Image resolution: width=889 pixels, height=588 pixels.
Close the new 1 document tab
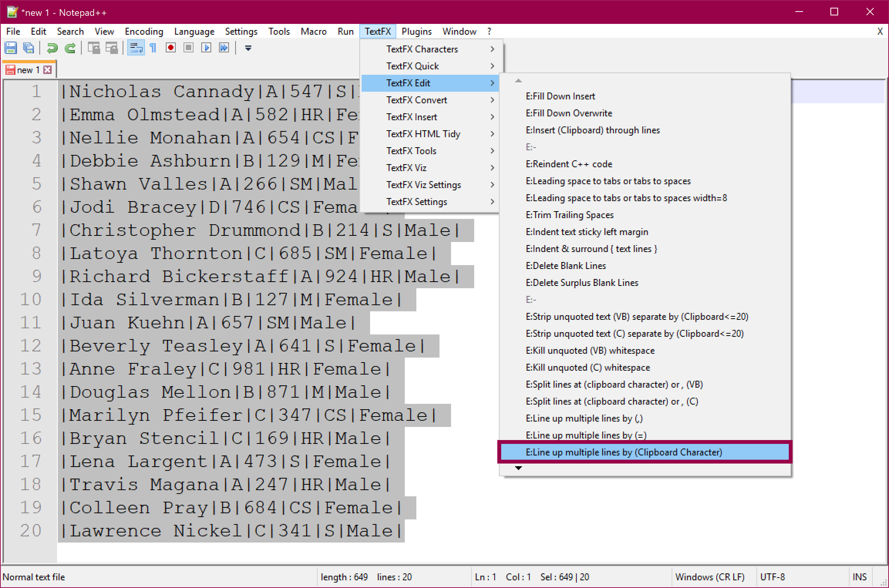pyautogui.click(x=47, y=70)
